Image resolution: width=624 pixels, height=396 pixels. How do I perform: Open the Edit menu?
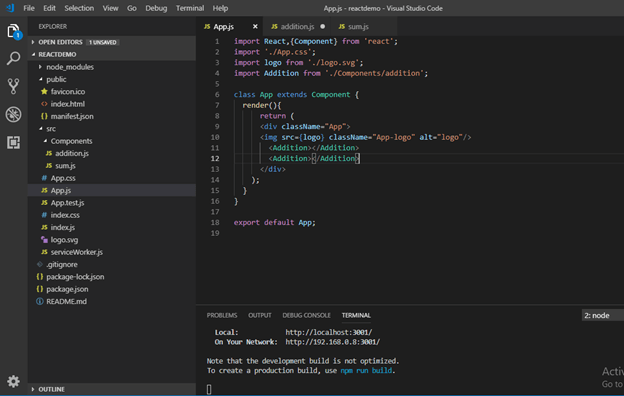pos(49,8)
